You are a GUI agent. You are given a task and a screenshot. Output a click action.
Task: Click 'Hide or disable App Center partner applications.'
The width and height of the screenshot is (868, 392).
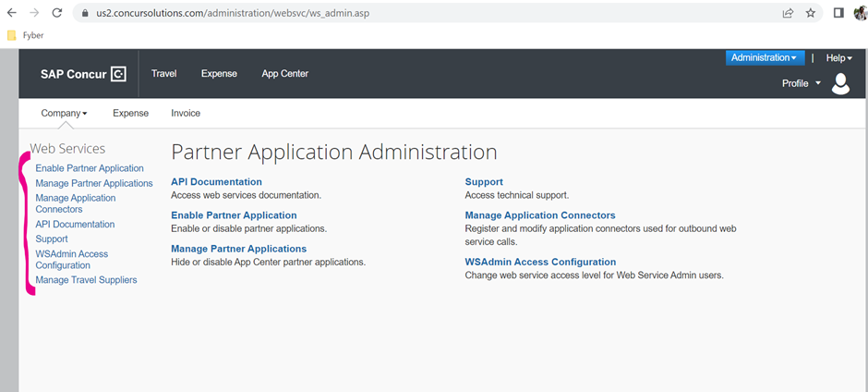point(269,262)
